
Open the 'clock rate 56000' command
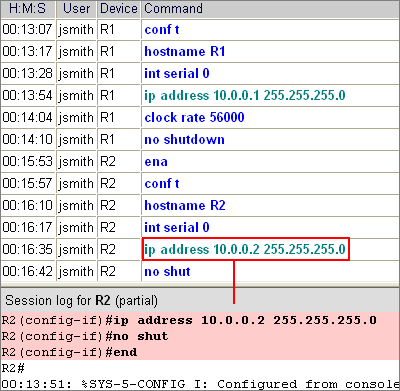(x=194, y=118)
